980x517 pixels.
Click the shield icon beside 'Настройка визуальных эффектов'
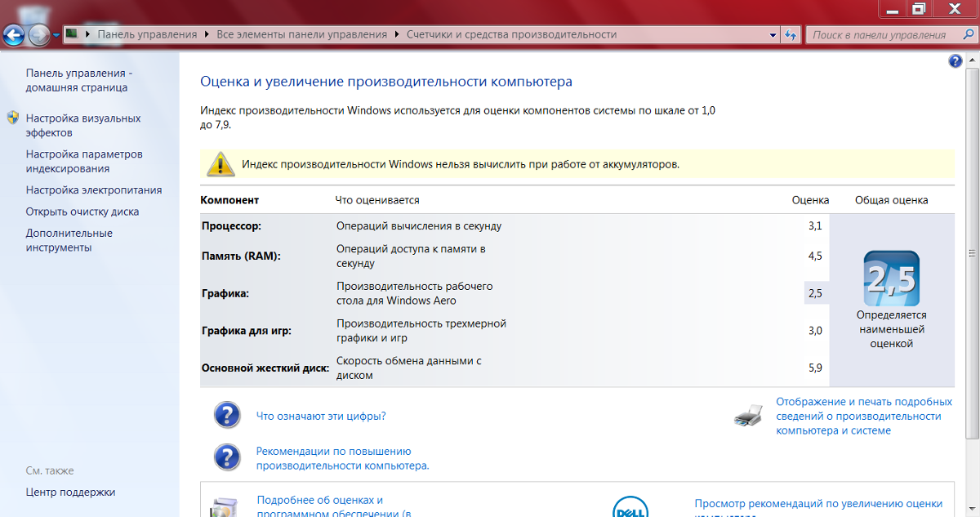13,118
